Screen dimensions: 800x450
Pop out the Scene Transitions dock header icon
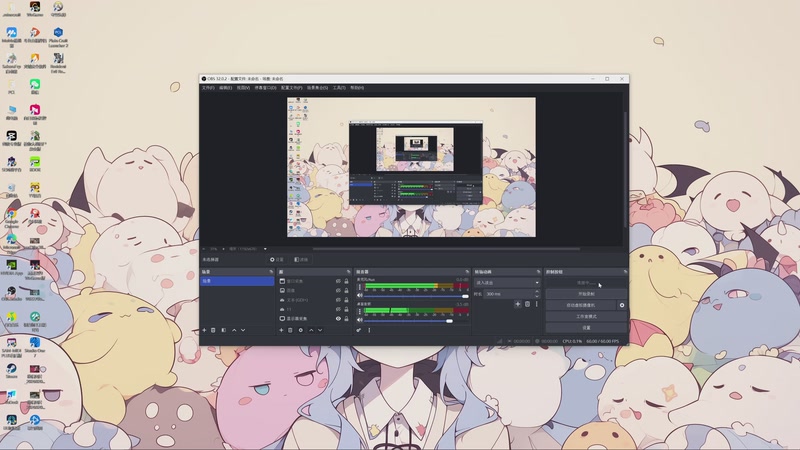(x=538, y=272)
